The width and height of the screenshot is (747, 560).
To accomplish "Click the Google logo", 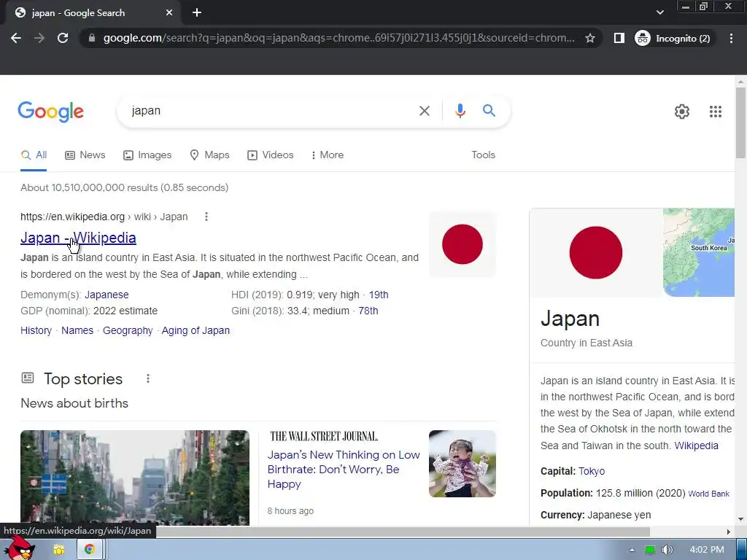I will 50,112.
